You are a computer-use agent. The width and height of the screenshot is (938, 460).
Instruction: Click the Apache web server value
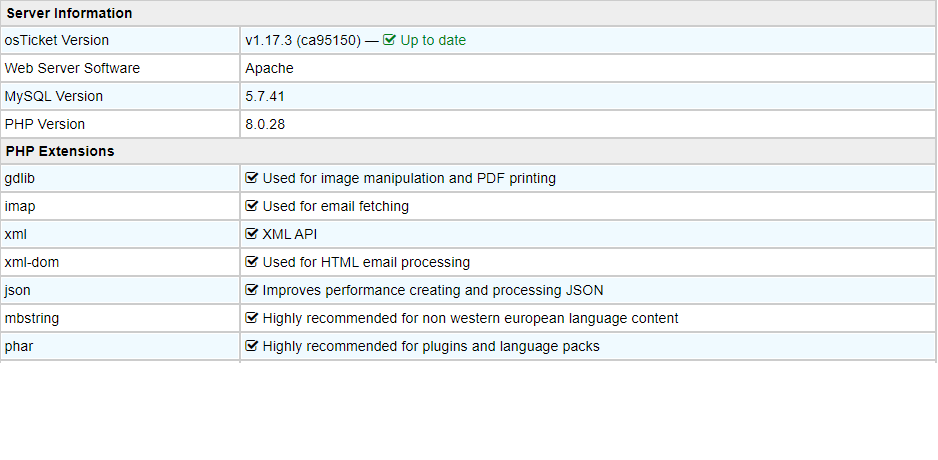point(269,68)
